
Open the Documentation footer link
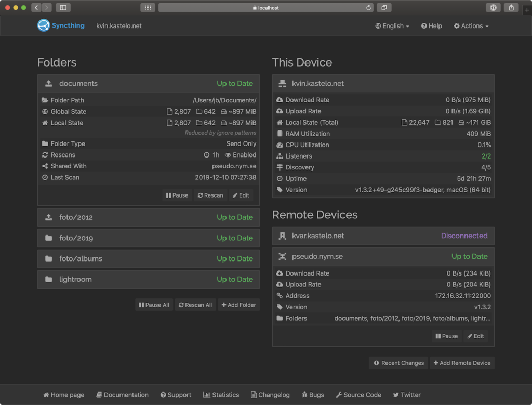coord(122,395)
